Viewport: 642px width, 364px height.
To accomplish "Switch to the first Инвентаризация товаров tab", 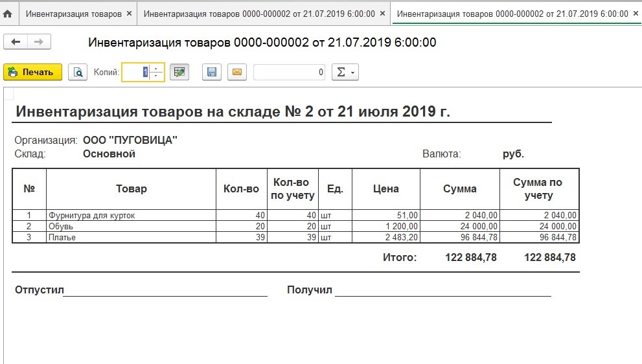I will (x=73, y=13).
